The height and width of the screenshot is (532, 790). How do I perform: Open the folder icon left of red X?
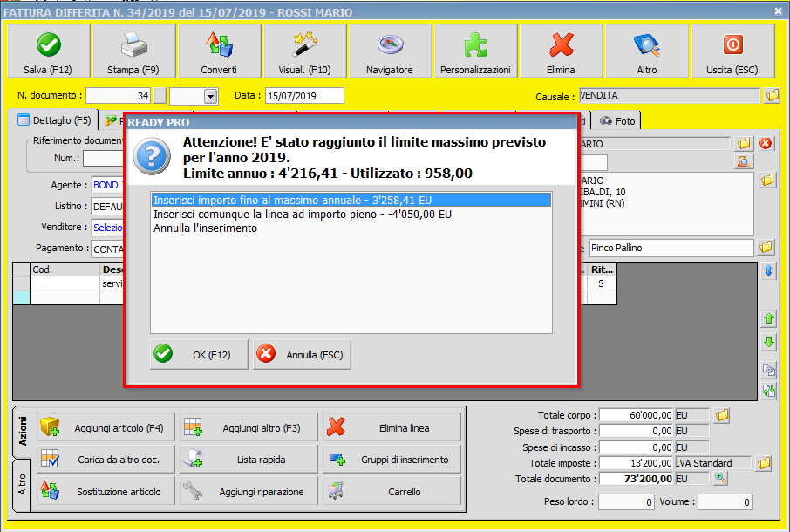[744, 144]
